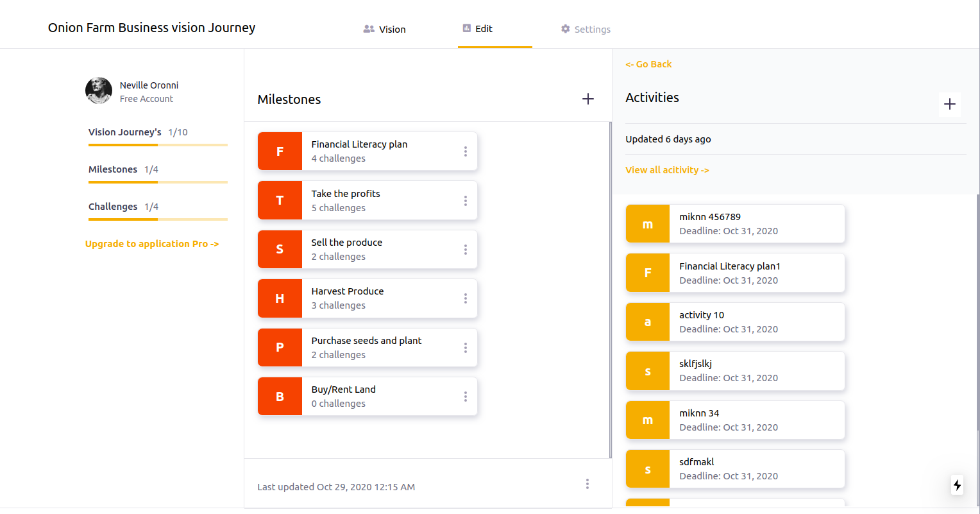
Task: Click the plus icon next to Milestones
Action: click(x=587, y=99)
